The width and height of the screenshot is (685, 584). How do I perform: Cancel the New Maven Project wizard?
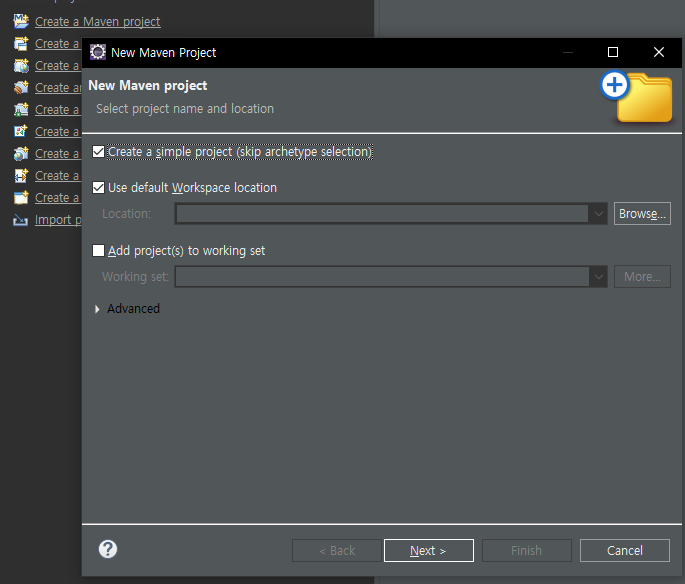click(625, 550)
